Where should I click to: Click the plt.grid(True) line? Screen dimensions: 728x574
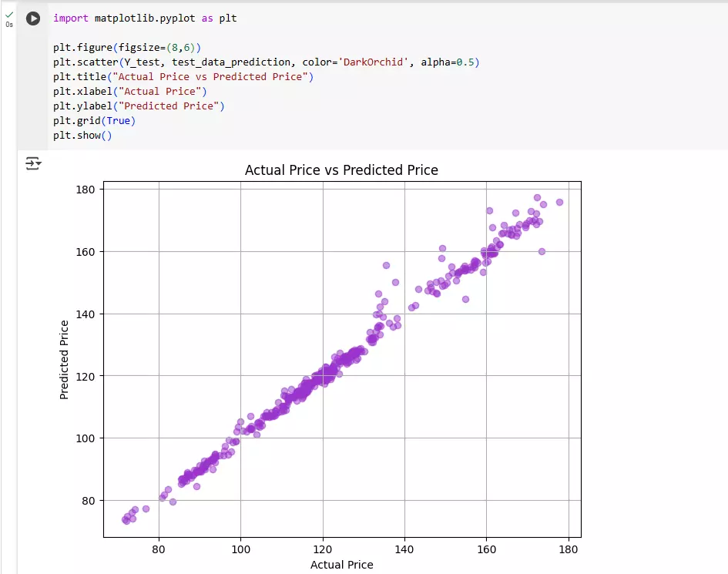pyautogui.click(x=94, y=120)
